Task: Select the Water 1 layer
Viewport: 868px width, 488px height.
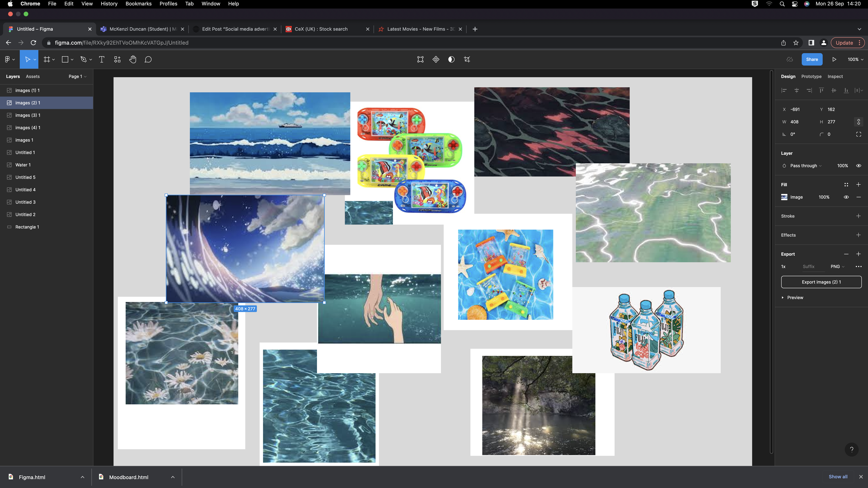Action: pos(23,165)
